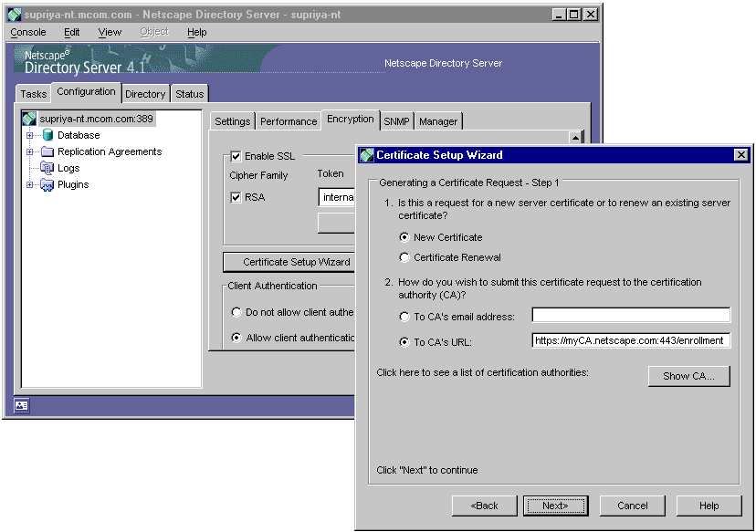Expand the Database tree node
Image resolution: width=756 pixels, height=532 pixels.
click(29, 135)
